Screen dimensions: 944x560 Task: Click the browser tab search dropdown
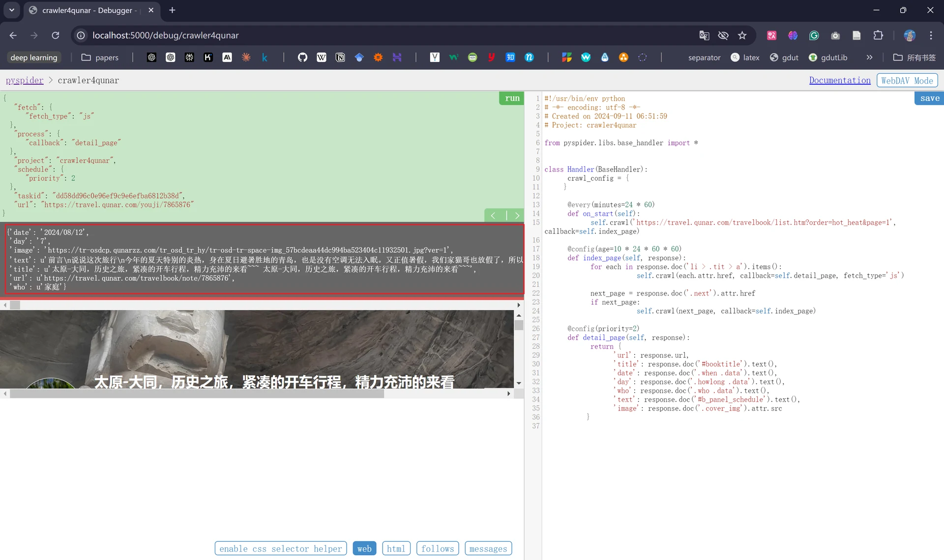pos(12,10)
